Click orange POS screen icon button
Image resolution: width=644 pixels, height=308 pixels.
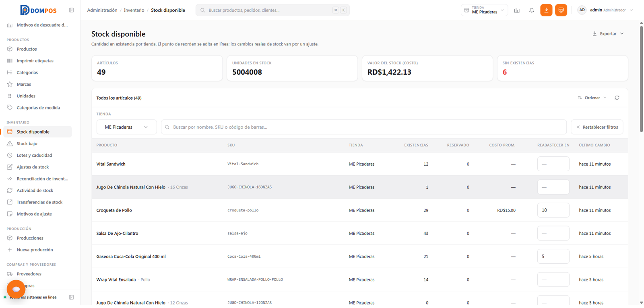coord(561,10)
